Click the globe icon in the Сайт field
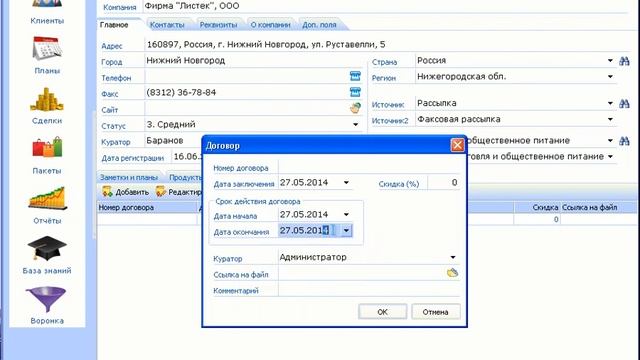This screenshot has width=640, height=360. (x=356, y=108)
